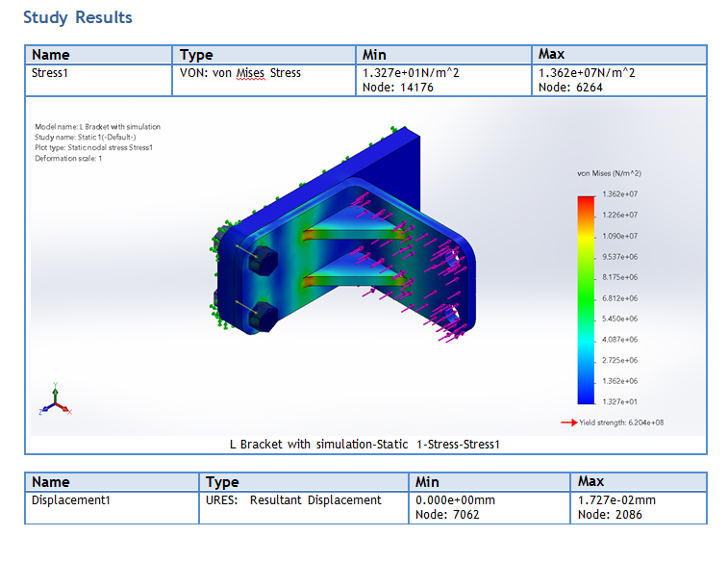Click the Study name: Static 1 text
Screen dimensions: 728x562
[x=85, y=137]
